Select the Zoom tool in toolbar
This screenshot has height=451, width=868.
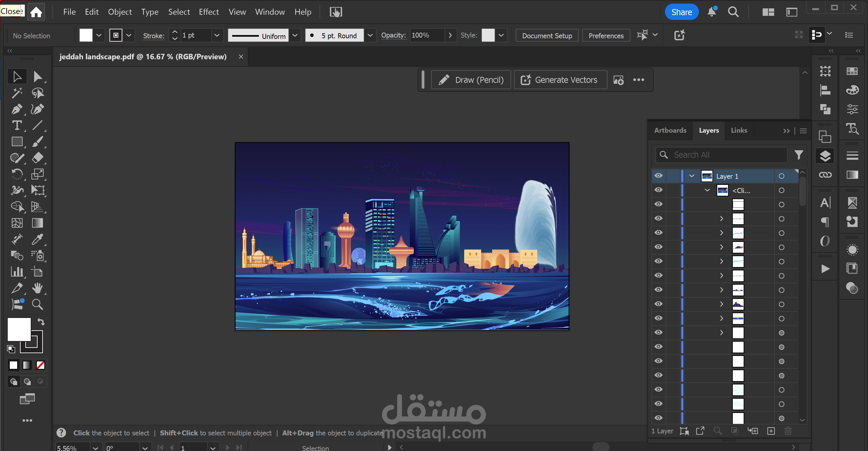click(37, 304)
